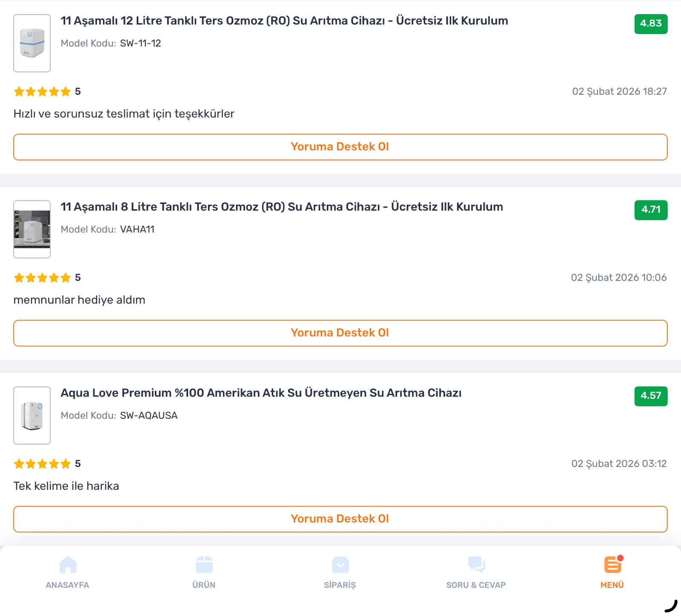Open the Aqua Love Premium product thumbnail
This screenshot has width=681, height=616.
pyautogui.click(x=32, y=415)
